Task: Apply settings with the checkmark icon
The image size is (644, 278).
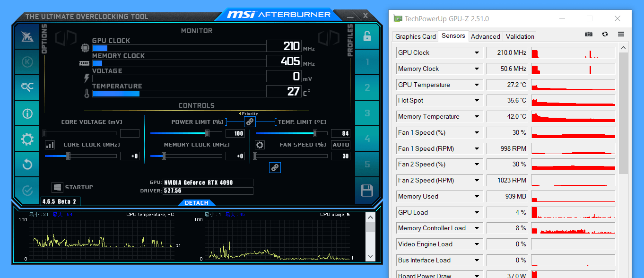Action: point(27,190)
